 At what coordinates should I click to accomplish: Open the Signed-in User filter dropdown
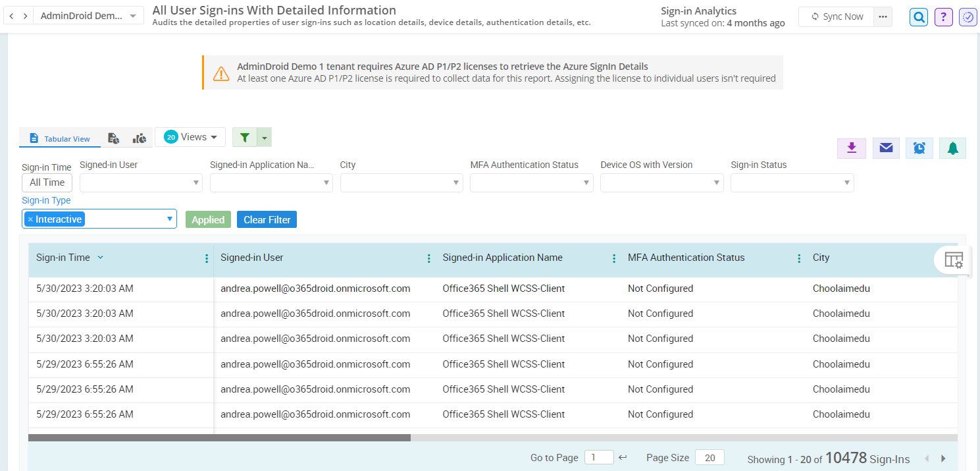141,182
